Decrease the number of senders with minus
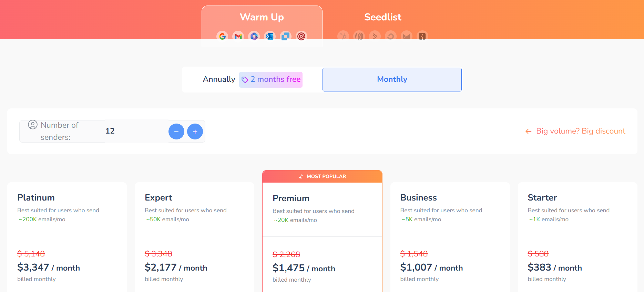The image size is (644, 292). (x=176, y=132)
